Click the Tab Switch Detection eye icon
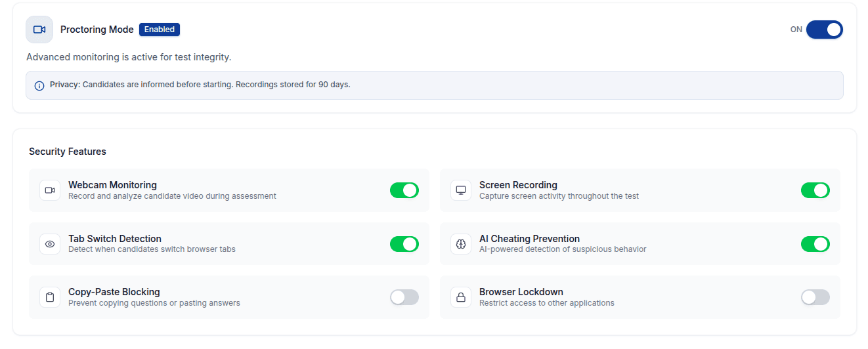This screenshot has height=349, width=868. pyautogui.click(x=50, y=244)
